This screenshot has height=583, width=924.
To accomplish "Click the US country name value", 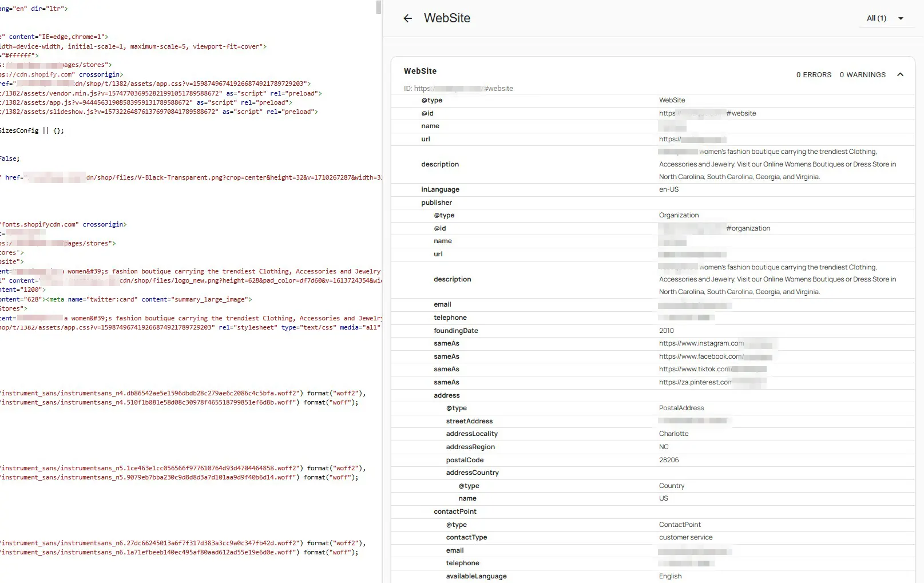I will tap(663, 498).
